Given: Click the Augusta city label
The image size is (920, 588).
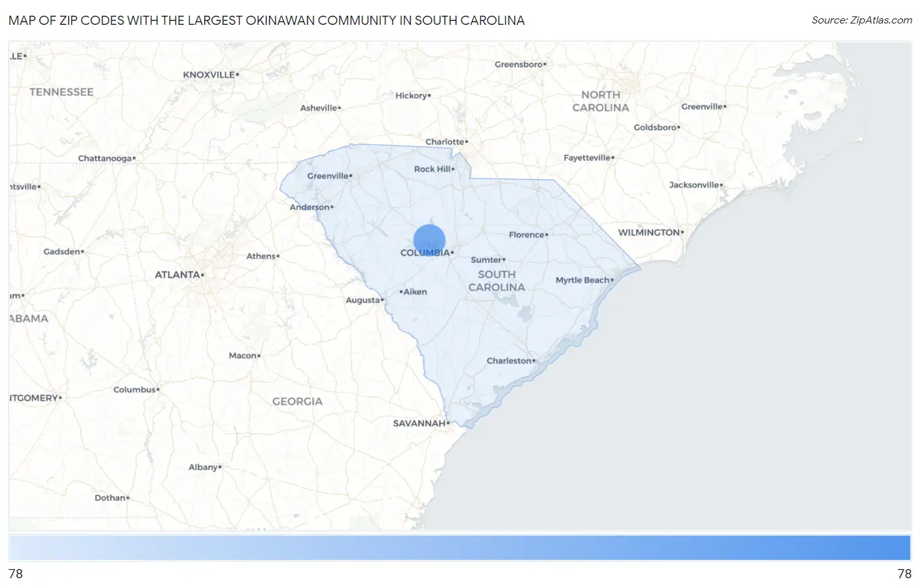Looking at the screenshot, I should point(363,300).
